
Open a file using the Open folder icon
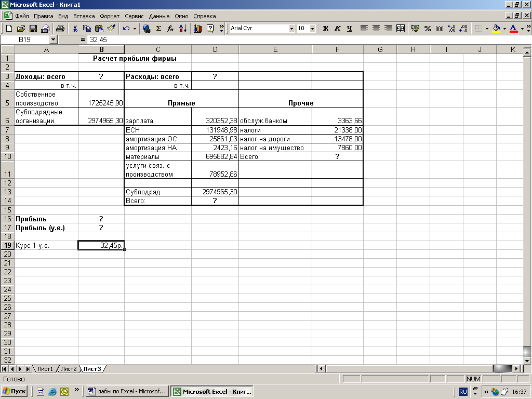tap(21, 29)
